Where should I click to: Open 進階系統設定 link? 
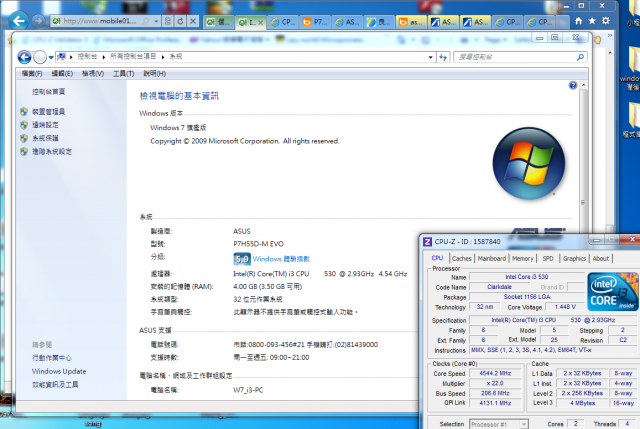tap(52, 151)
